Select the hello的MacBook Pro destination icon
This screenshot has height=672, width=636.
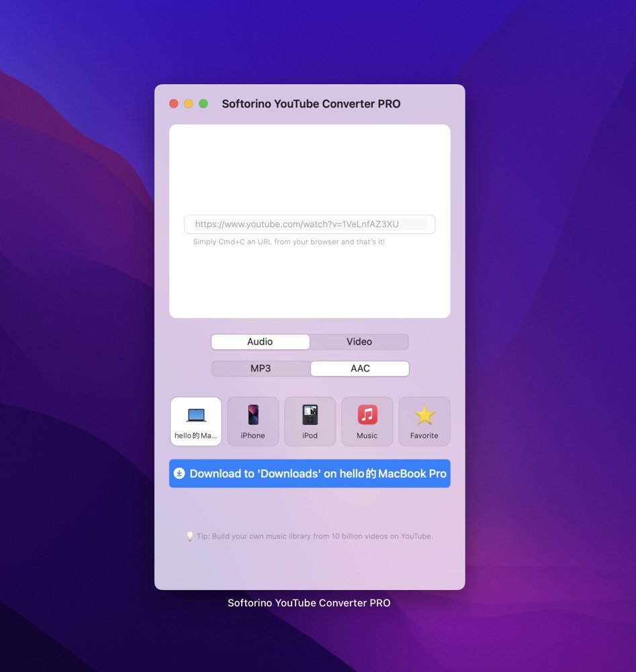pos(195,421)
